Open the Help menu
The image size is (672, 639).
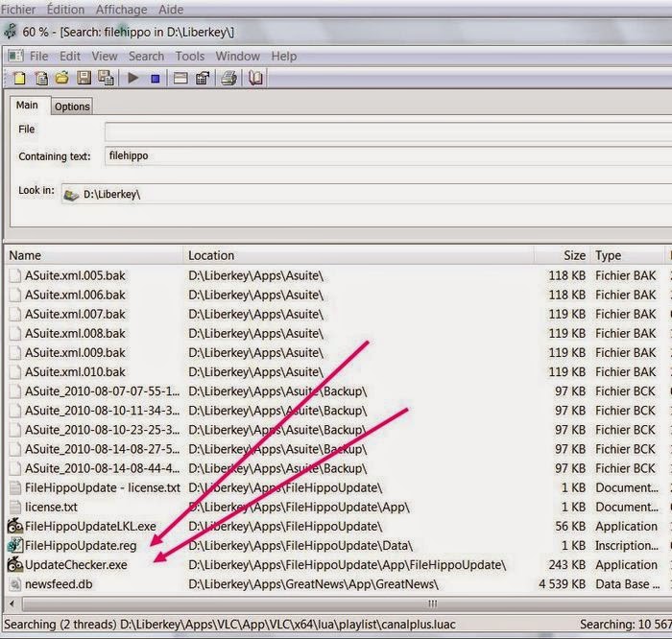tap(284, 56)
